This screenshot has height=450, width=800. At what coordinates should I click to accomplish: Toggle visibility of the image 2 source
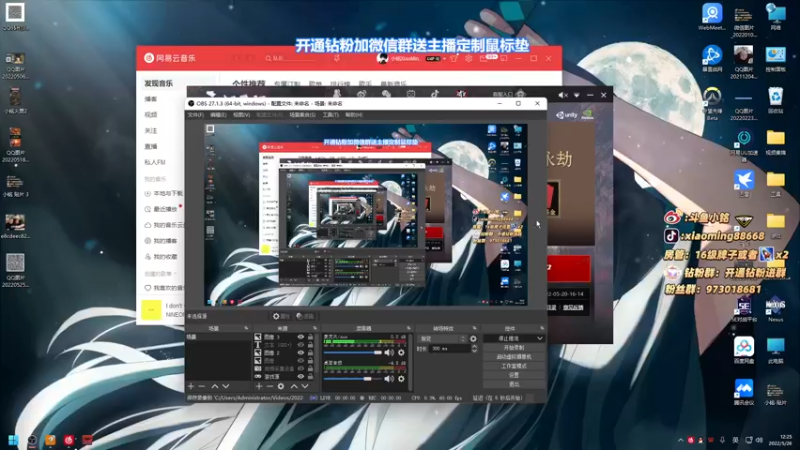[x=301, y=353]
